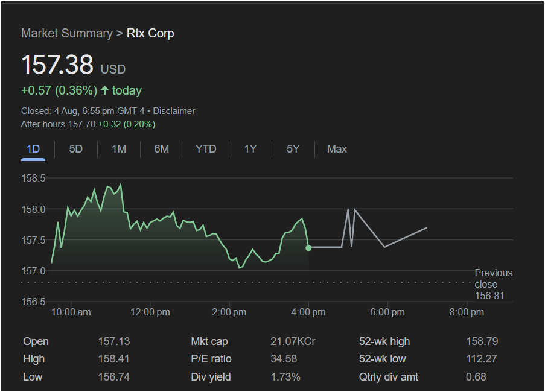
Task: Click the 157.0 y-axis label
Action: (33, 271)
